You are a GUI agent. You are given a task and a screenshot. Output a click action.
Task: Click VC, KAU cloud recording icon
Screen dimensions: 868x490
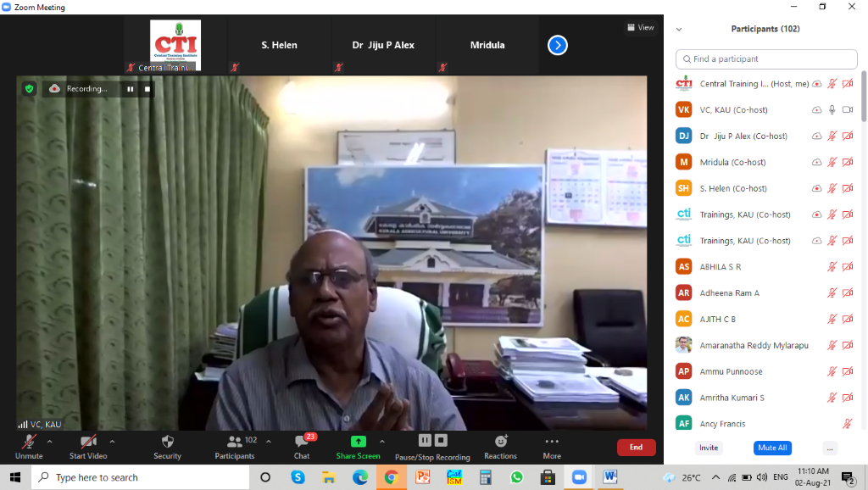pos(816,109)
